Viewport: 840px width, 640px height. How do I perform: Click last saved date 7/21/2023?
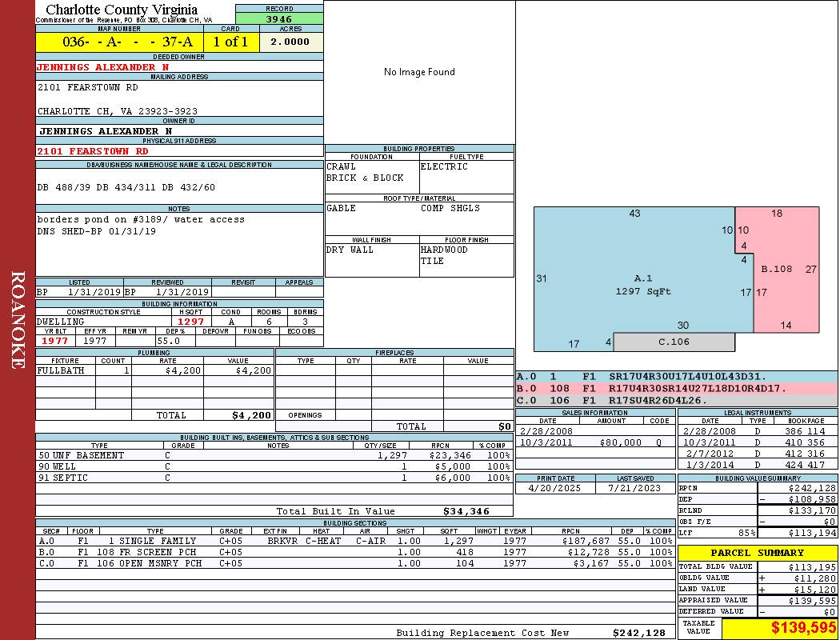[635, 489]
